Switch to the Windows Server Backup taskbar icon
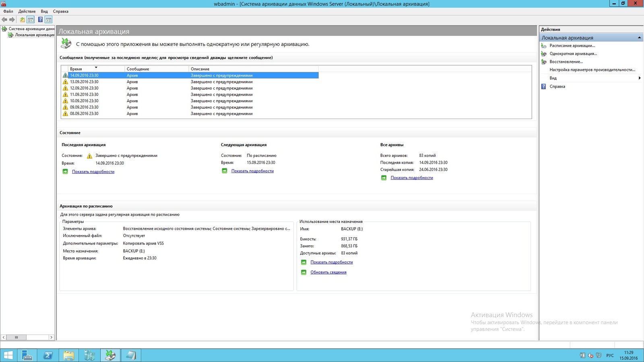Viewport: 644px width, 362px height. coord(110,355)
